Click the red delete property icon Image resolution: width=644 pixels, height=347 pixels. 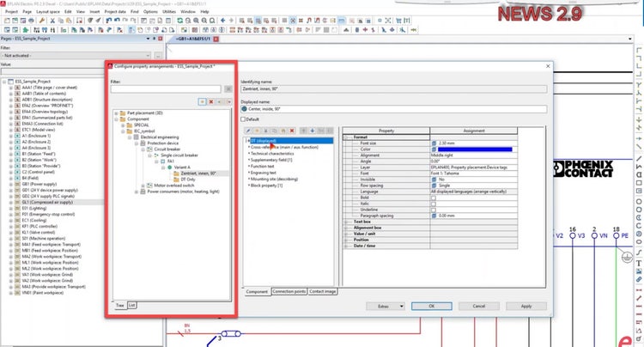point(291,131)
